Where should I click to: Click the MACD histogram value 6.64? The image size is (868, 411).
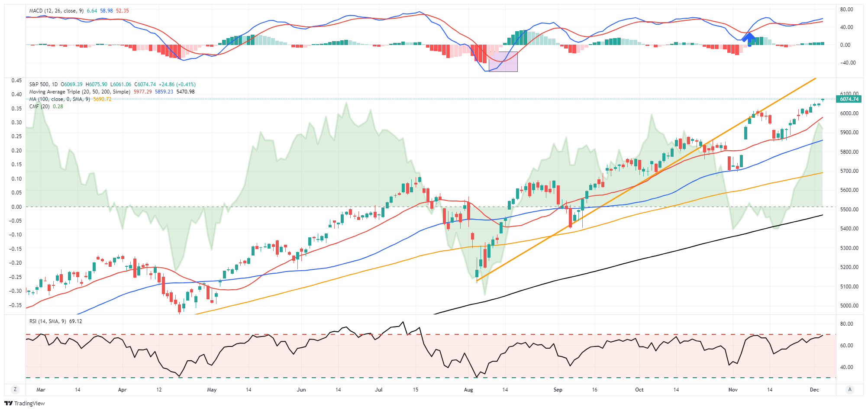(x=92, y=11)
